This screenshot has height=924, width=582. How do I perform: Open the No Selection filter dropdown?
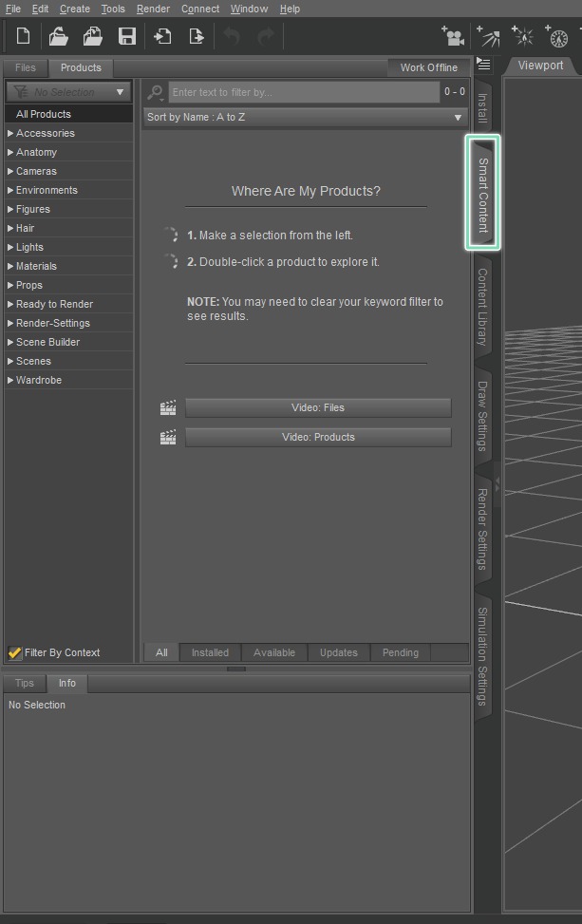(x=68, y=92)
